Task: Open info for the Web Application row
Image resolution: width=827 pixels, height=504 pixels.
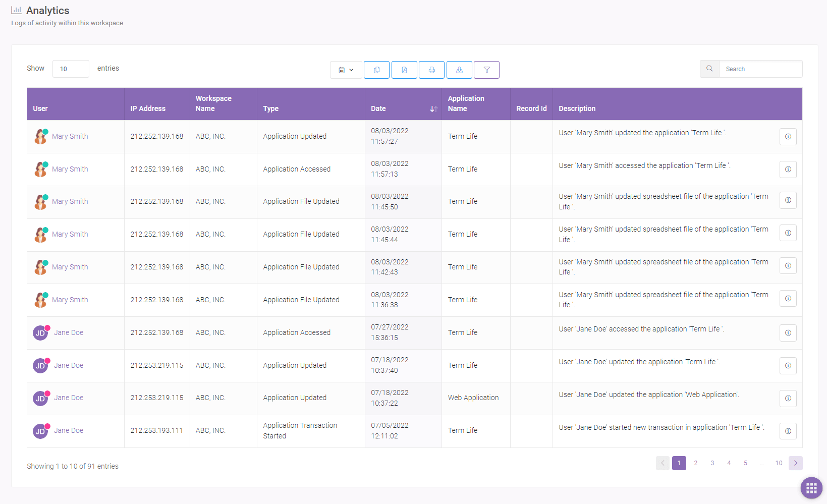Action: click(788, 399)
